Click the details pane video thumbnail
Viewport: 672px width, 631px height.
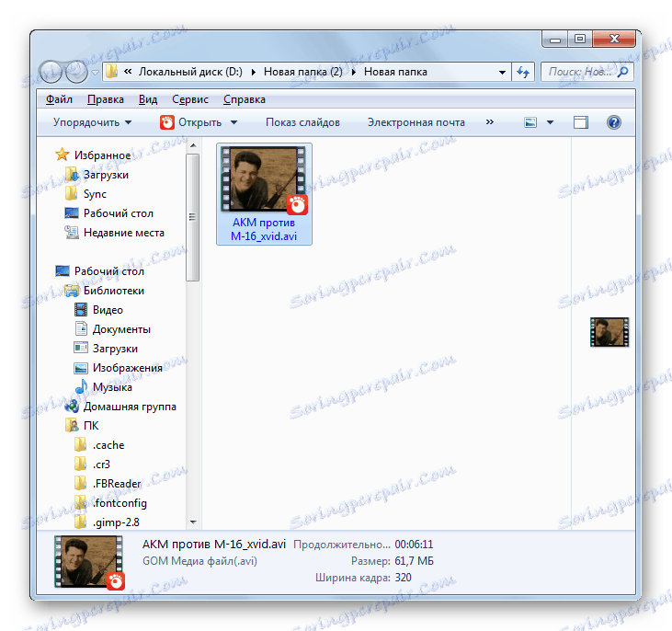click(89, 562)
